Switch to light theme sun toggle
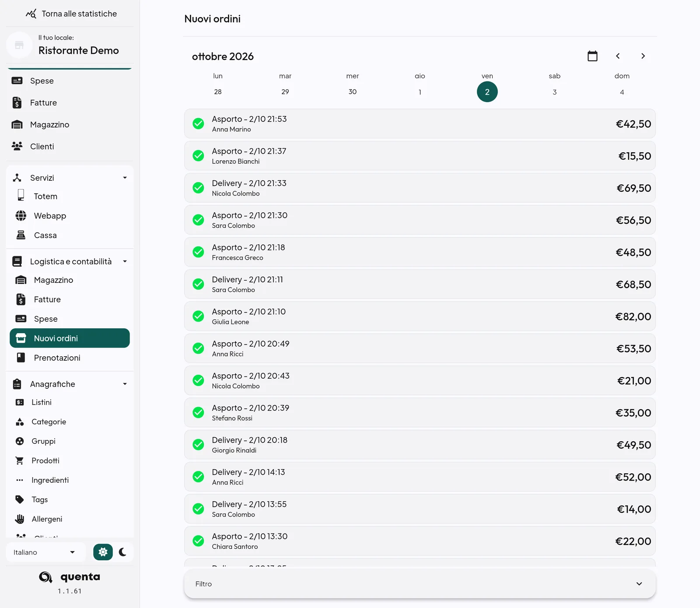 click(x=103, y=552)
